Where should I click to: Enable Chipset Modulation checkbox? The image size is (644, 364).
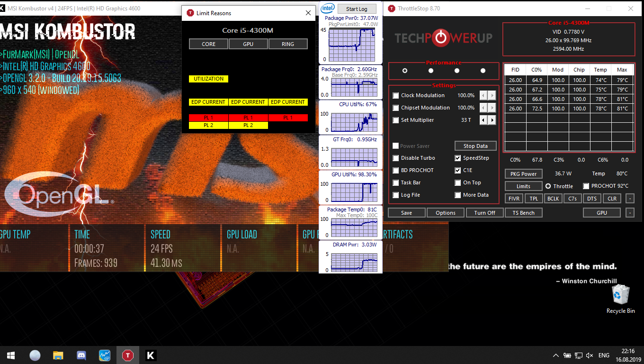coord(396,108)
